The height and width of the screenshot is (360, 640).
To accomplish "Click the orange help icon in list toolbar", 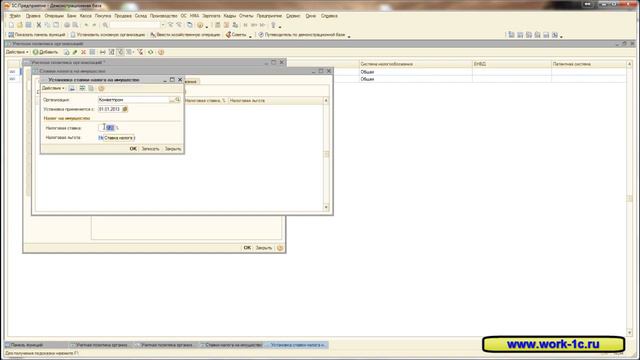I will 161,52.
